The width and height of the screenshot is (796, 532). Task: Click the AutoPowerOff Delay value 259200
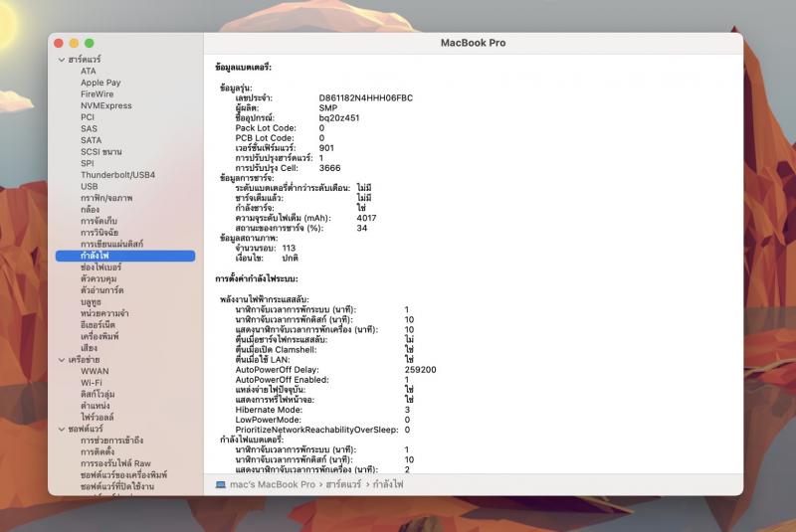coord(420,370)
